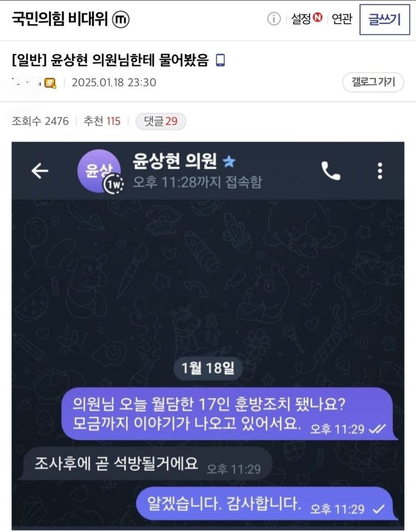Click the mobile phone icon after the title
The width and height of the screenshot is (416, 532).
point(220,60)
